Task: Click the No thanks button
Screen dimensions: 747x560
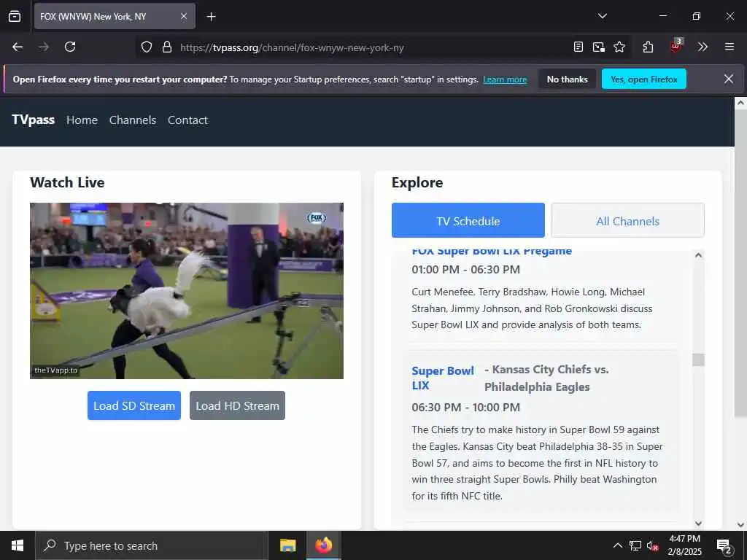Action: 568,79
